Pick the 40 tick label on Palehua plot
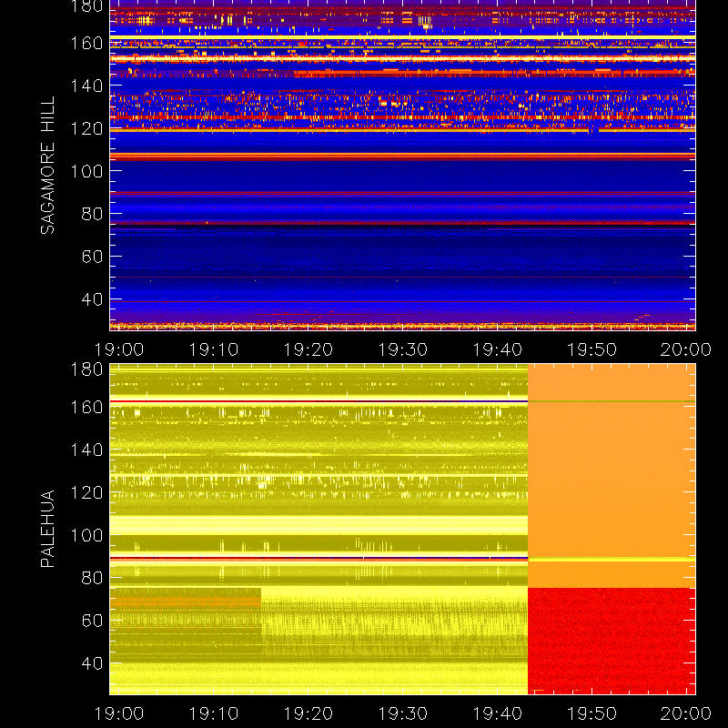This screenshot has width=728, height=728. click(92, 663)
